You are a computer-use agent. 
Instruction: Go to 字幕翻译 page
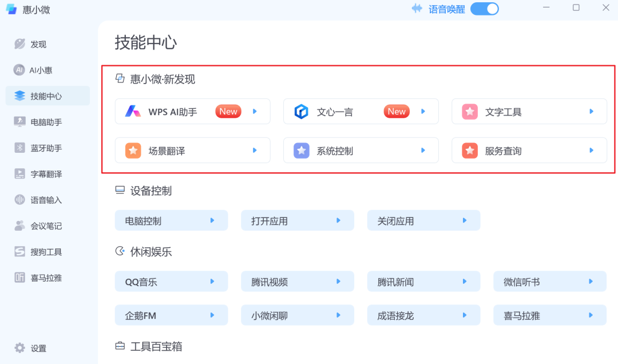[47, 174]
